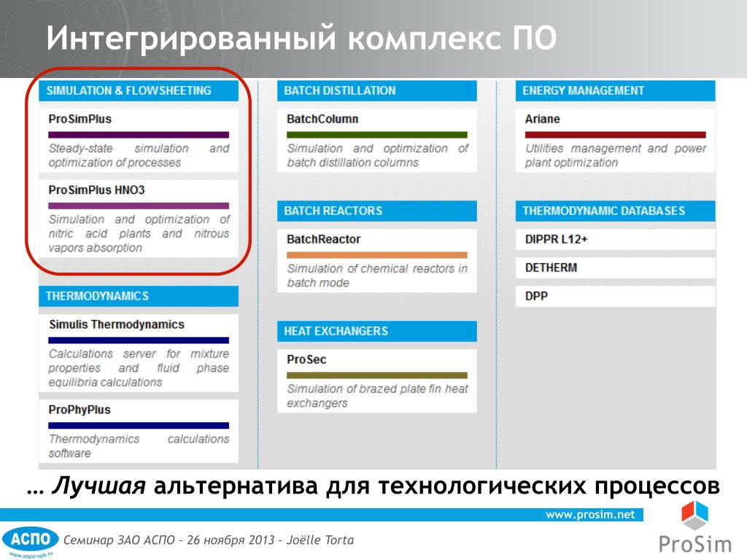Click the dark red bar under Ariane
Viewport: 747px width, 560px height.
pyautogui.click(x=615, y=135)
